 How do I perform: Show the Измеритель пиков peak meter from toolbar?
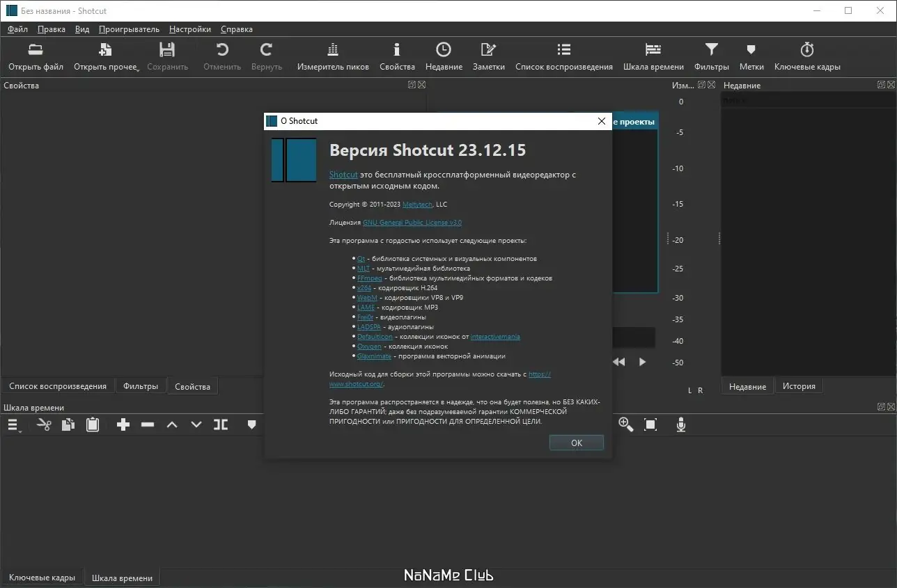tap(333, 49)
